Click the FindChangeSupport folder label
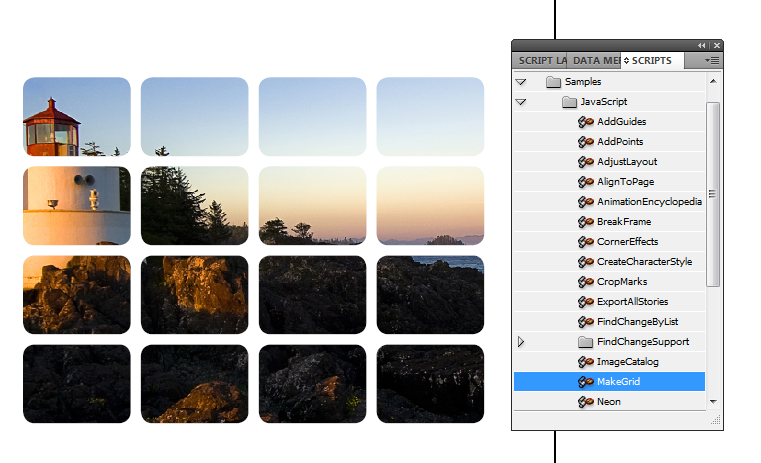 643,342
